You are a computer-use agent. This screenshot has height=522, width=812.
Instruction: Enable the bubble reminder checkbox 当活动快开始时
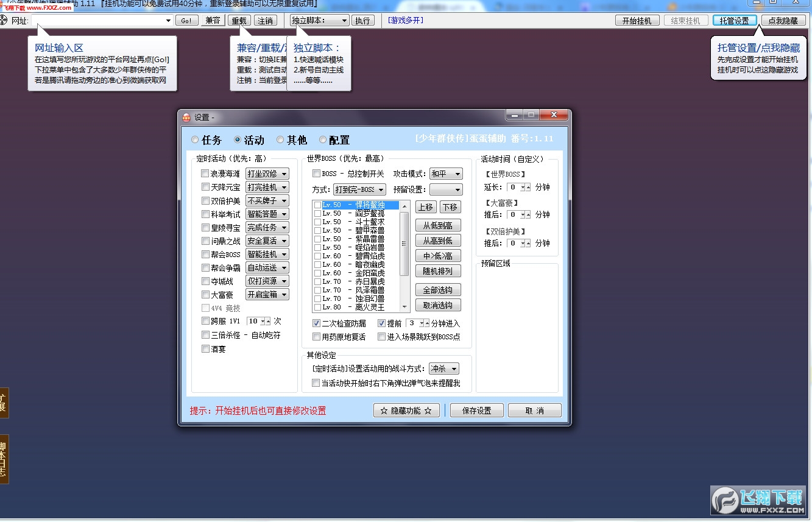click(316, 383)
